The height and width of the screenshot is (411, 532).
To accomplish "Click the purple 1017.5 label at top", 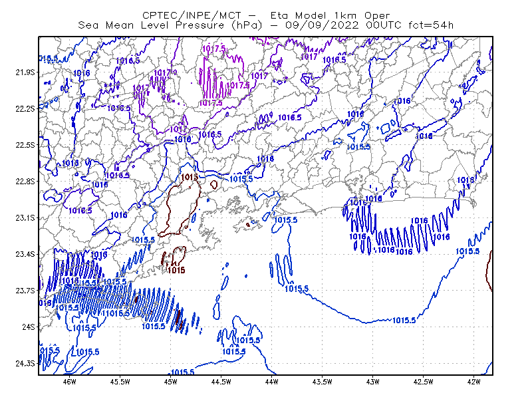I will pyautogui.click(x=213, y=49).
